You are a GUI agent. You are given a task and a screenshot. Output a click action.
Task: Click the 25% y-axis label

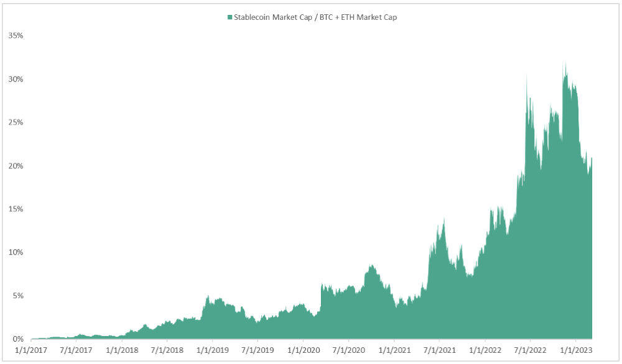pos(16,122)
